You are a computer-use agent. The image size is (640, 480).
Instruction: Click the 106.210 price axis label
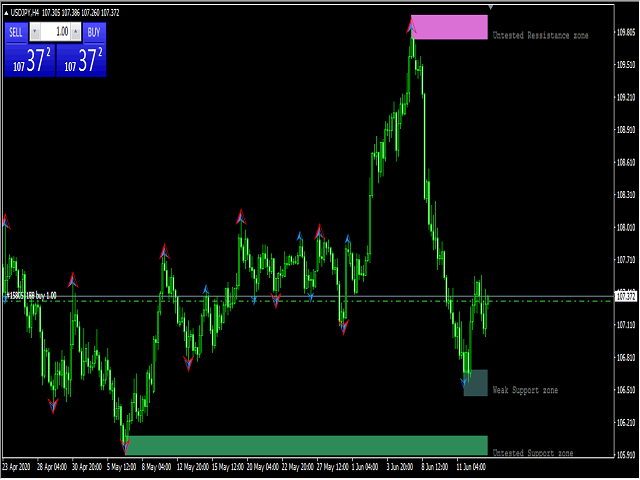[x=625, y=422]
